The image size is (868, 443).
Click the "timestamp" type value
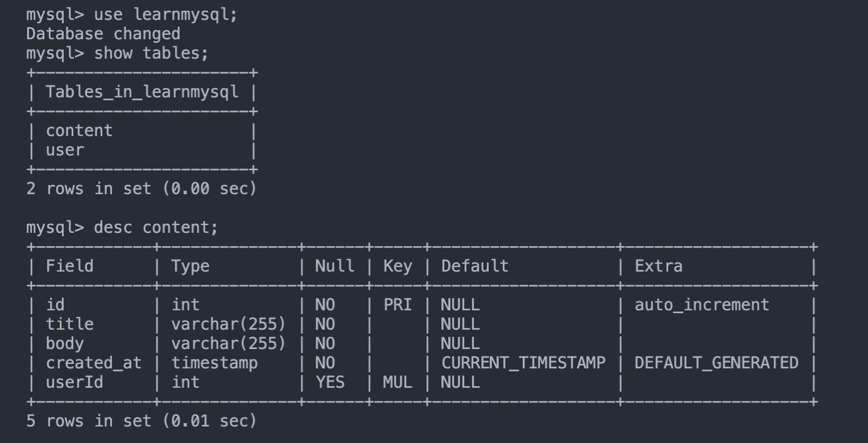(214, 363)
